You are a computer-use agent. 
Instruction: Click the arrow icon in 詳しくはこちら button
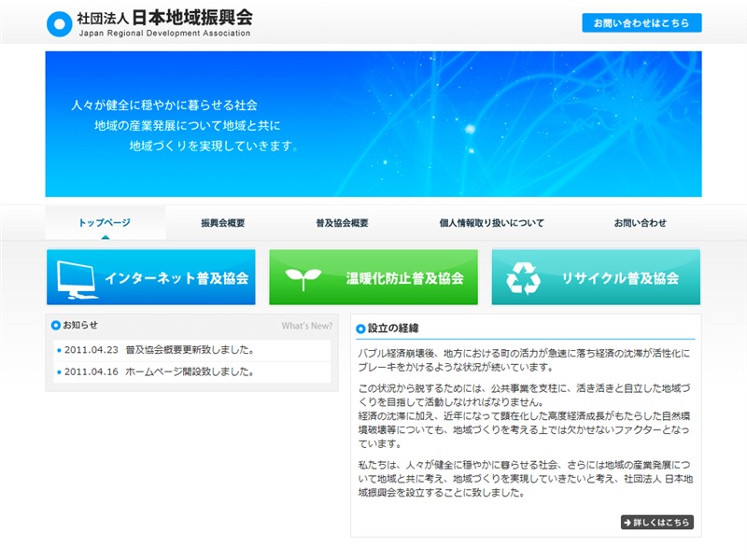click(x=627, y=523)
